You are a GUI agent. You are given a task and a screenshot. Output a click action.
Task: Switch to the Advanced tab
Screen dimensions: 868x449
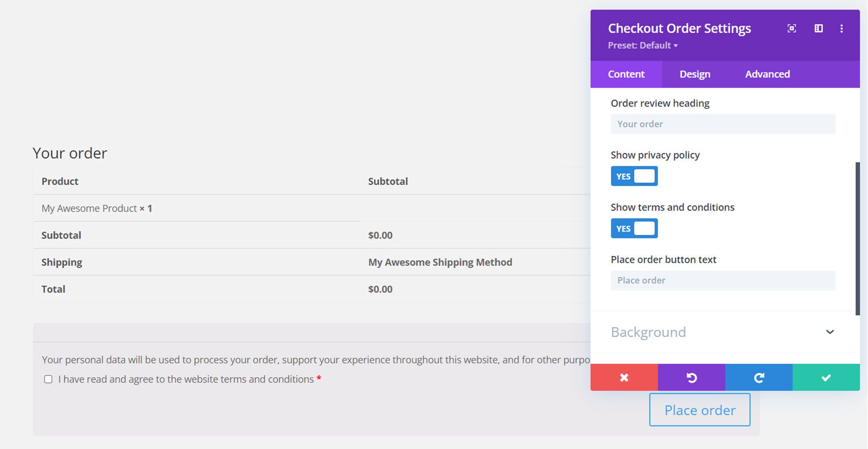[767, 74]
